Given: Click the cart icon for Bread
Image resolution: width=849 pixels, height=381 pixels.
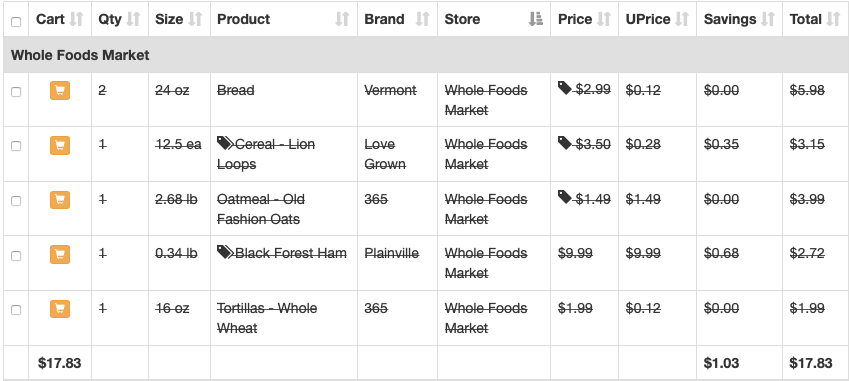Looking at the screenshot, I should 60,90.
